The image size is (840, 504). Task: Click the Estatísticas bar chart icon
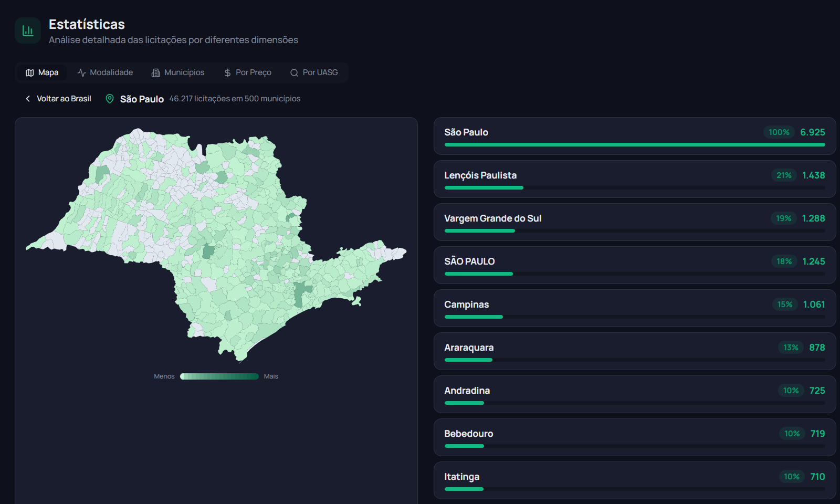tap(28, 30)
